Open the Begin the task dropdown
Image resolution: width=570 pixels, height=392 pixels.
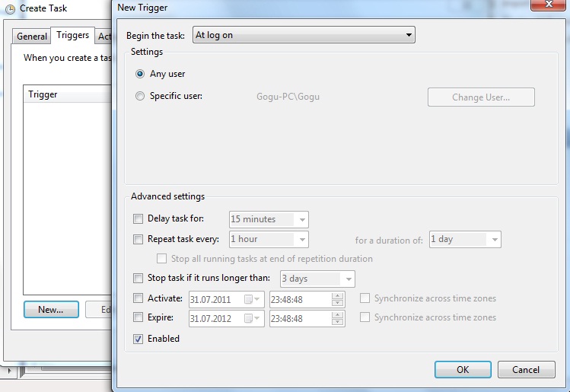click(x=304, y=35)
